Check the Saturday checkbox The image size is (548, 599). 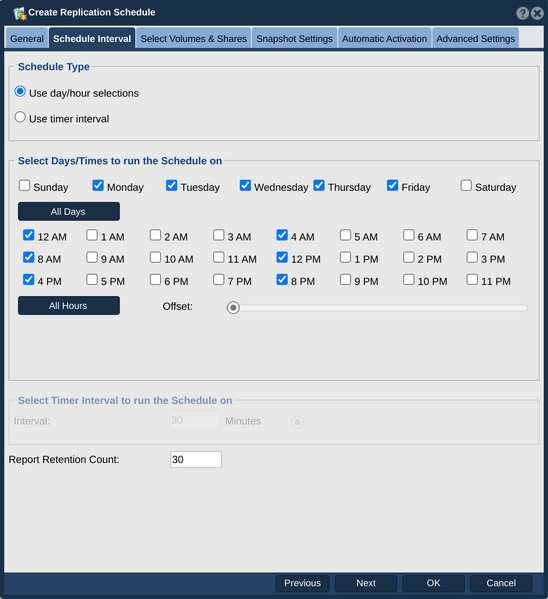(466, 185)
